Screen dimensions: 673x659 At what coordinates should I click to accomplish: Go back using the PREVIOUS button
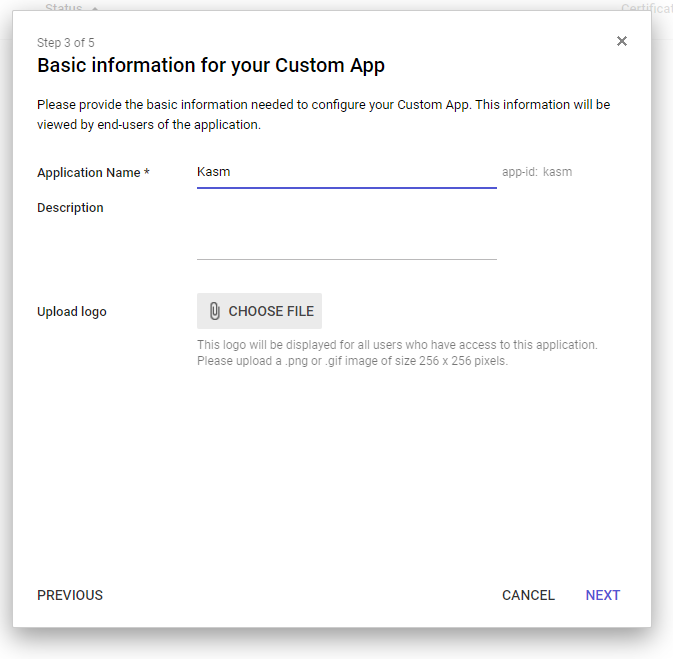pyautogui.click(x=70, y=595)
